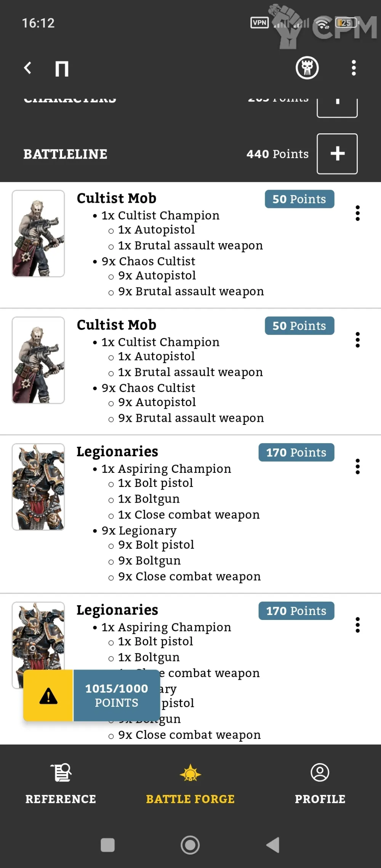Viewport: 381px width, 868px height.
Task: Tap first Legionaries thumbnail image
Action: click(x=38, y=487)
